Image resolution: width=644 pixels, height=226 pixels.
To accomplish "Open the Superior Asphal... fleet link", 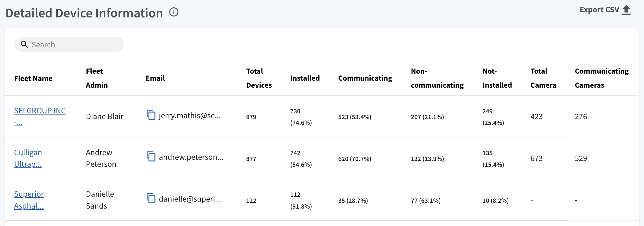I will [x=29, y=200].
